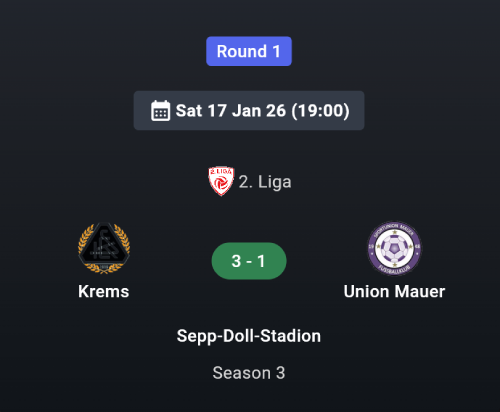Click the Round 1 badge

coord(249,51)
